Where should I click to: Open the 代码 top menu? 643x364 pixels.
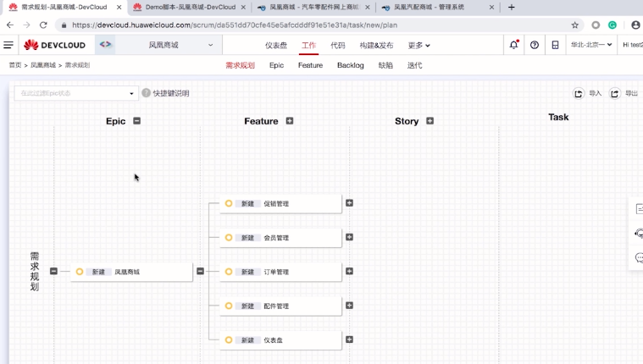(x=338, y=45)
